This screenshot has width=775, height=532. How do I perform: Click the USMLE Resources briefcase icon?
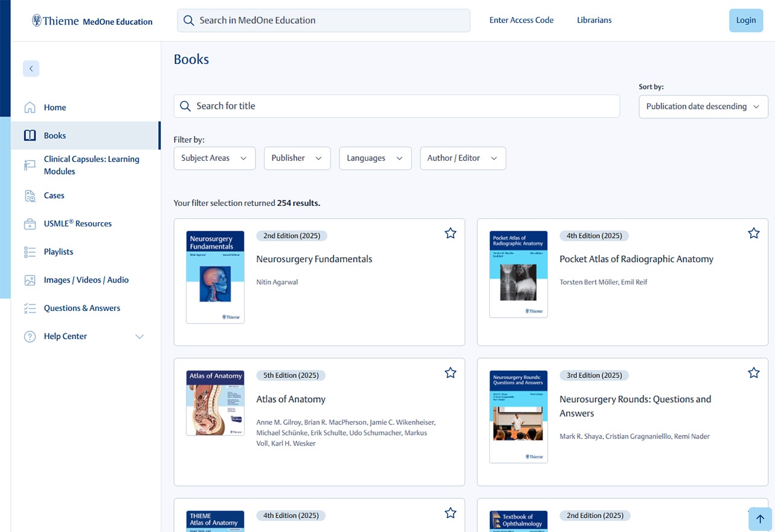pyautogui.click(x=30, y=224)
